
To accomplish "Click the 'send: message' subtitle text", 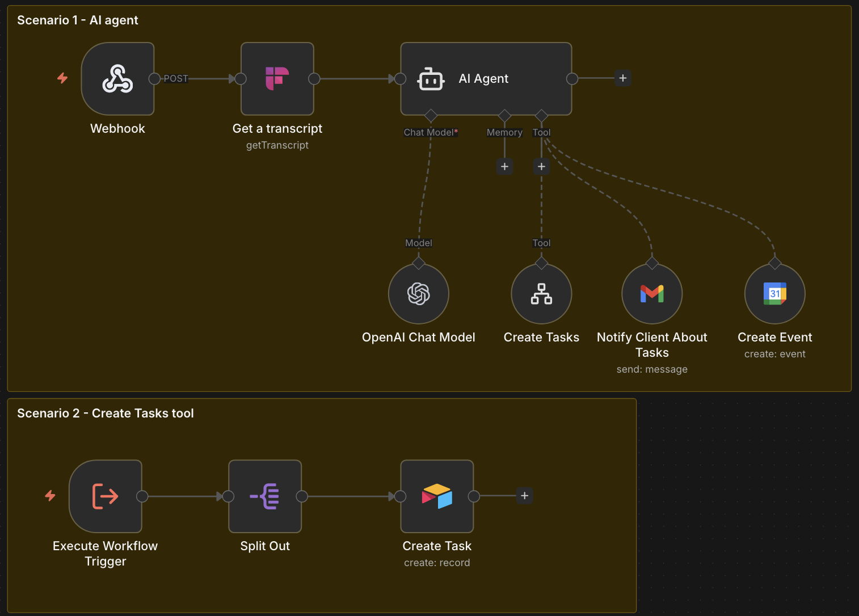I will 652,369.
